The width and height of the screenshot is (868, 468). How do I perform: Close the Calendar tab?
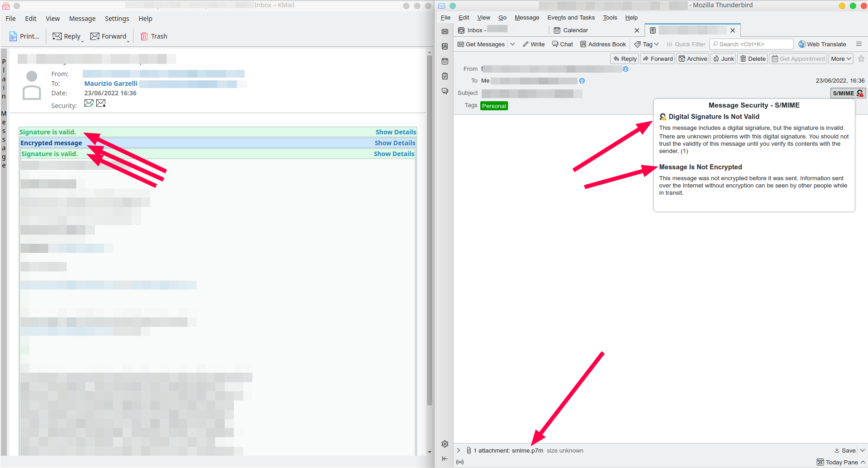pos(637,30)
